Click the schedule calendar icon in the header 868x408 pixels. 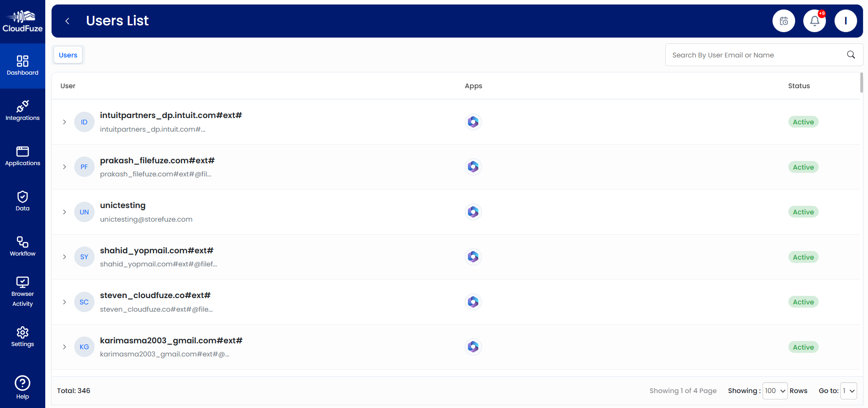click(783, 20)
